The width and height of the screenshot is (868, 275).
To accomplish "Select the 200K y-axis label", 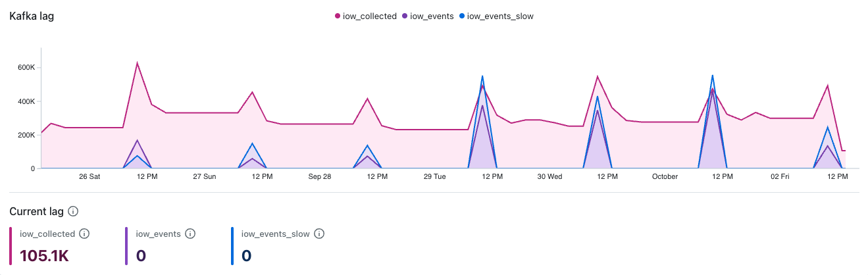I will [x=26, y=135].
